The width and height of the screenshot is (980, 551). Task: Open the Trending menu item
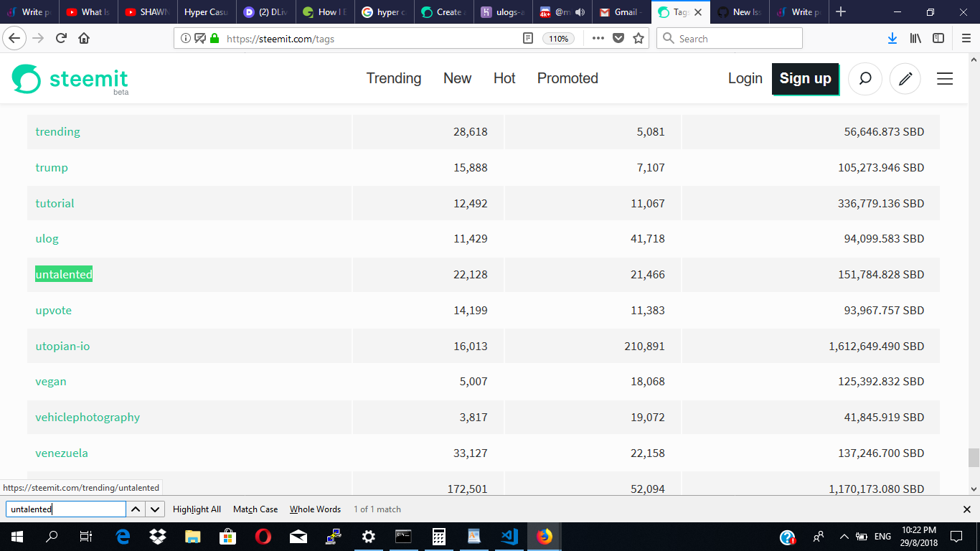coord(394,78)
